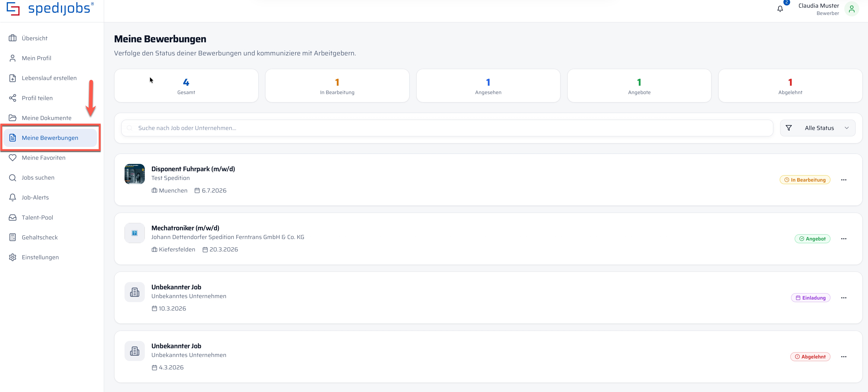Click the Muenchen location text
Screen dimensions: 868x392
(x=173, y=191)
